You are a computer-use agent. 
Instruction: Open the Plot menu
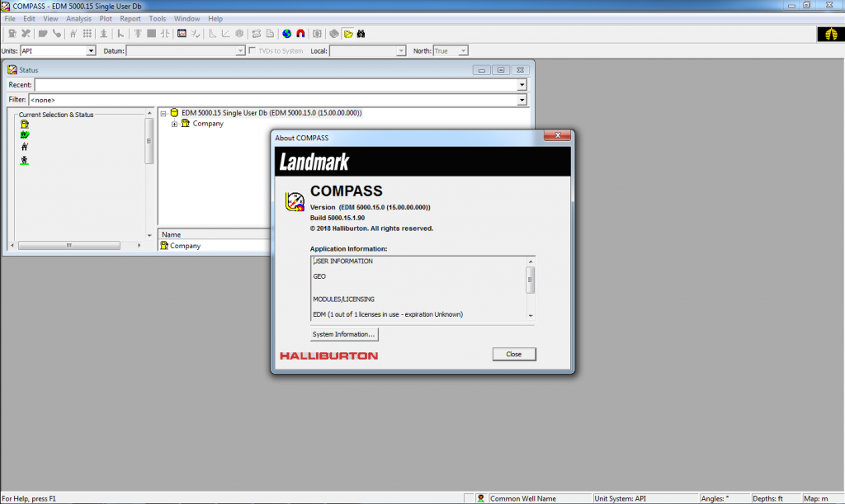[x=106, y=18]
